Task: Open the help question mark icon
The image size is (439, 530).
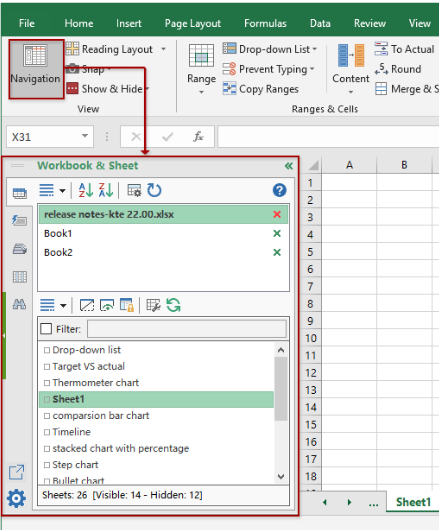Action: 279,190
